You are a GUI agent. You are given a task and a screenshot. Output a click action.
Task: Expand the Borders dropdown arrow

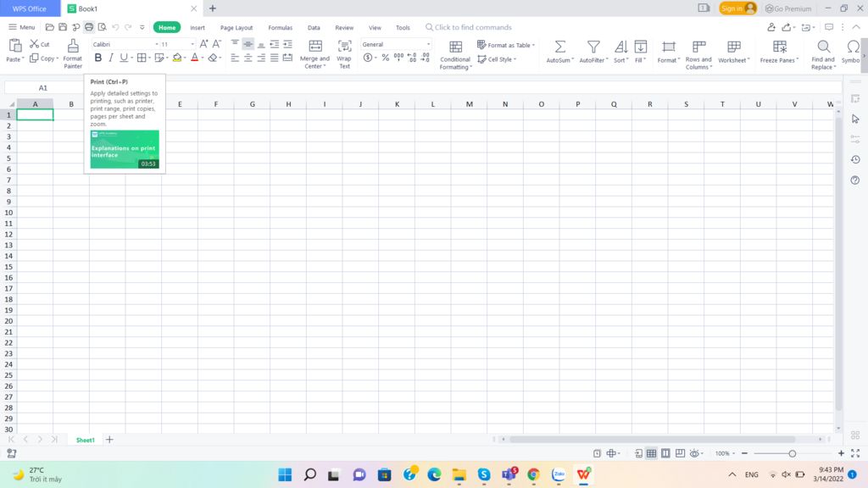[x=149, y=58]
